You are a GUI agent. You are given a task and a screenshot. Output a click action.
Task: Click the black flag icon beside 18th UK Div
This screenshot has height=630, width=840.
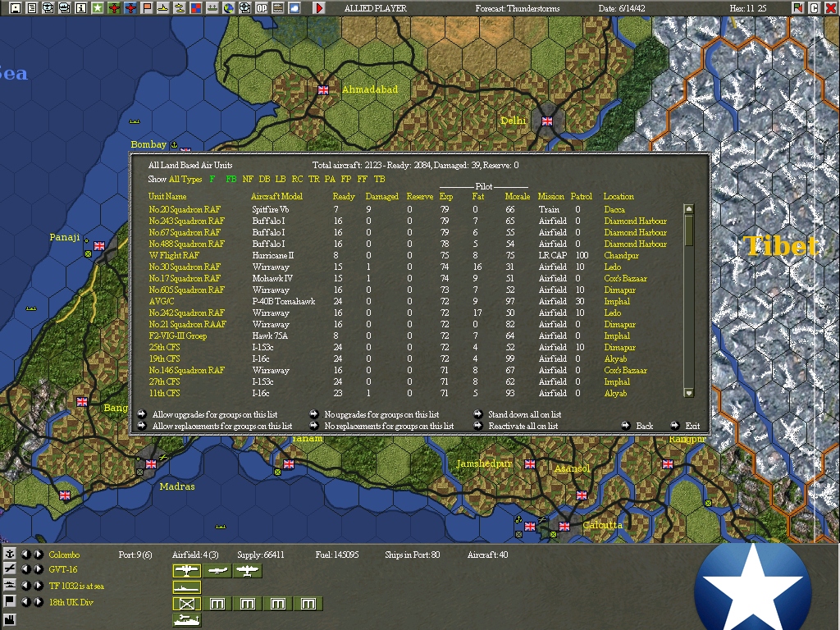click(9, 601)
